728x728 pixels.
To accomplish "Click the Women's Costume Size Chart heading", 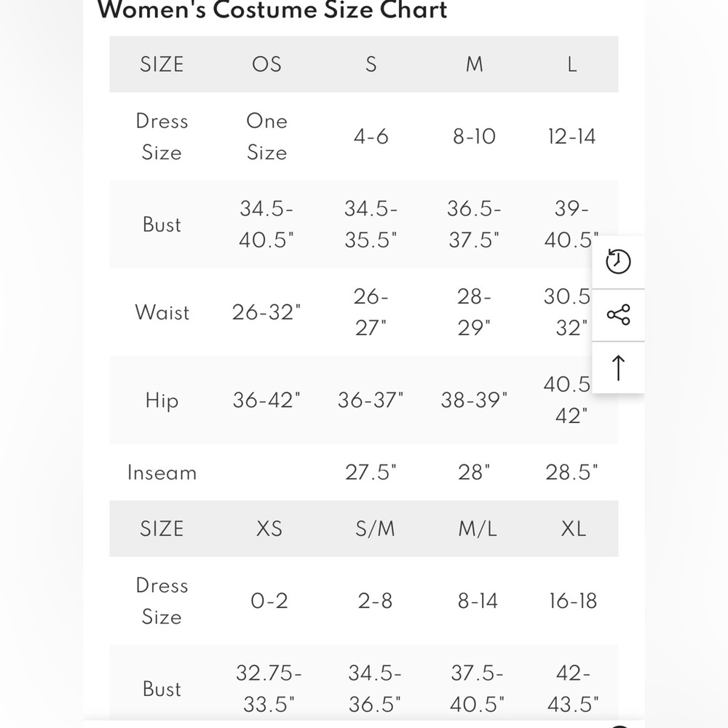I will pos(272,10).
